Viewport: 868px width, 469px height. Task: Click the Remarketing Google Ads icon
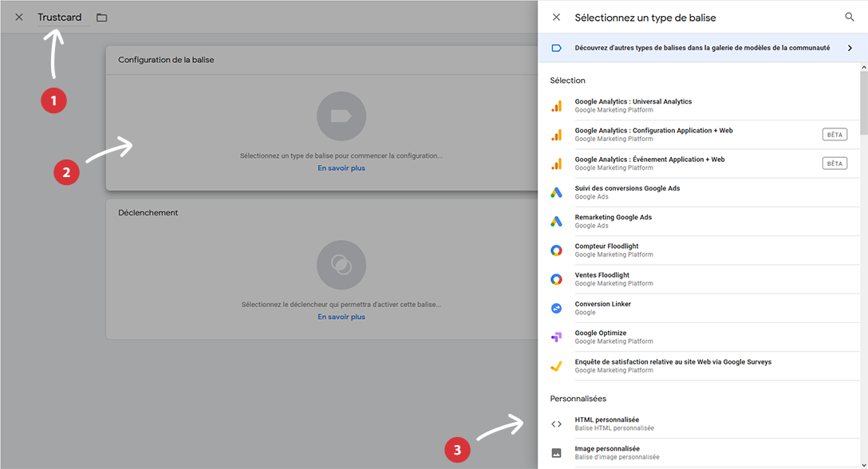tap(556, 222)
